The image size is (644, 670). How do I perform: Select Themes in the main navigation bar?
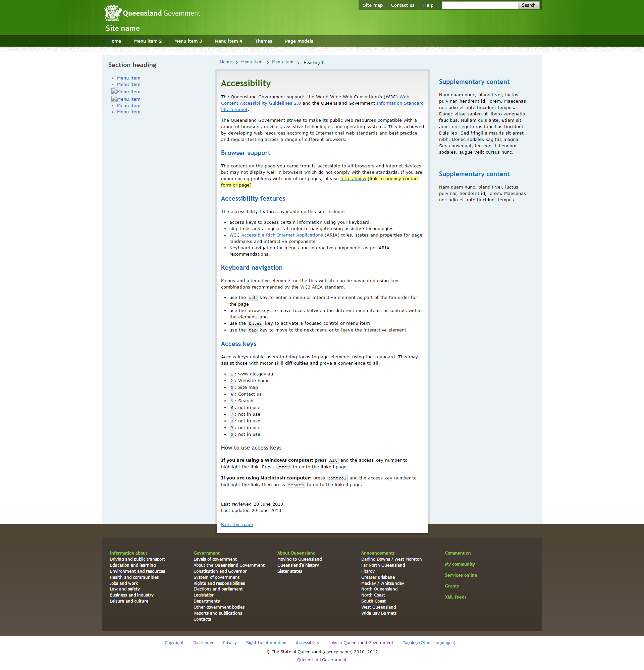tap(264, 41)
